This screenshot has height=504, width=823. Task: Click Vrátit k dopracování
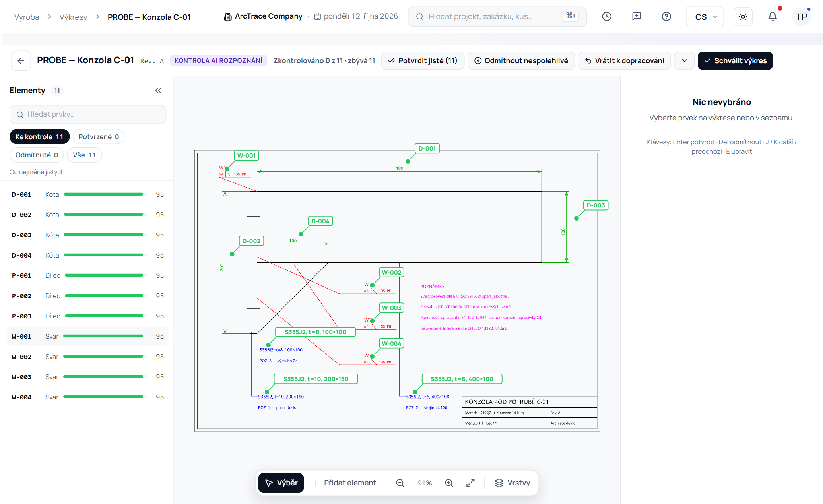624,61
